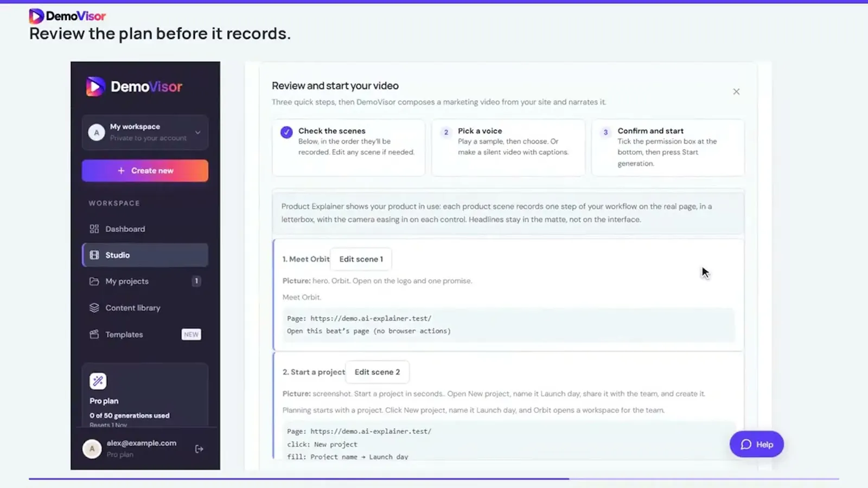Screen dimensions: 868x488
Task: Click the scene 1 Picture description text
Action: click(377, 281)
